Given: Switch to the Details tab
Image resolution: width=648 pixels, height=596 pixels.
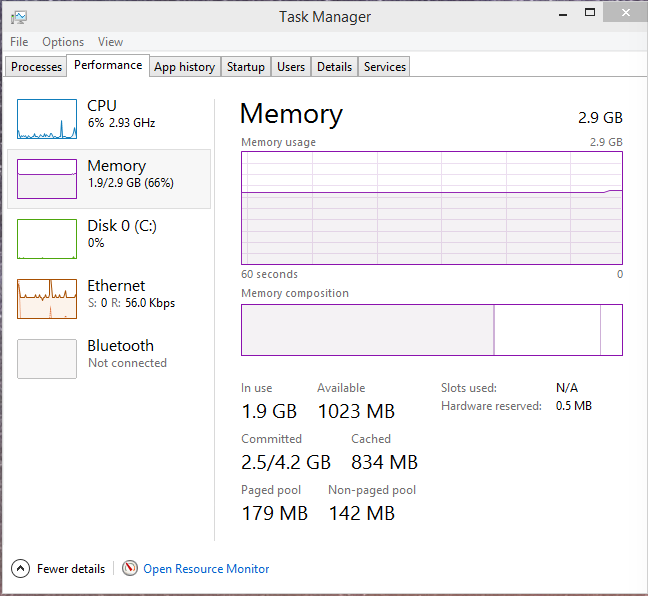Looking at the screenshot, I should pos(334,67).
